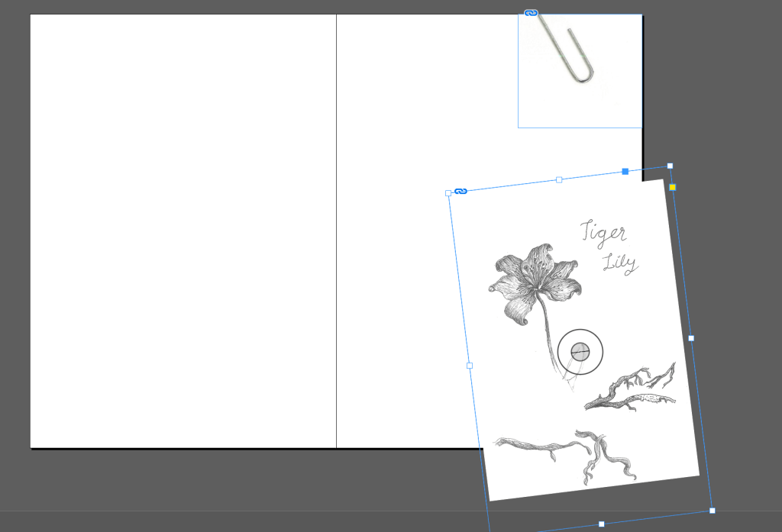Click the right-middle handle of the selected frame
The height and width of the screenshot is (532, 782).
[x=691, y=337]
